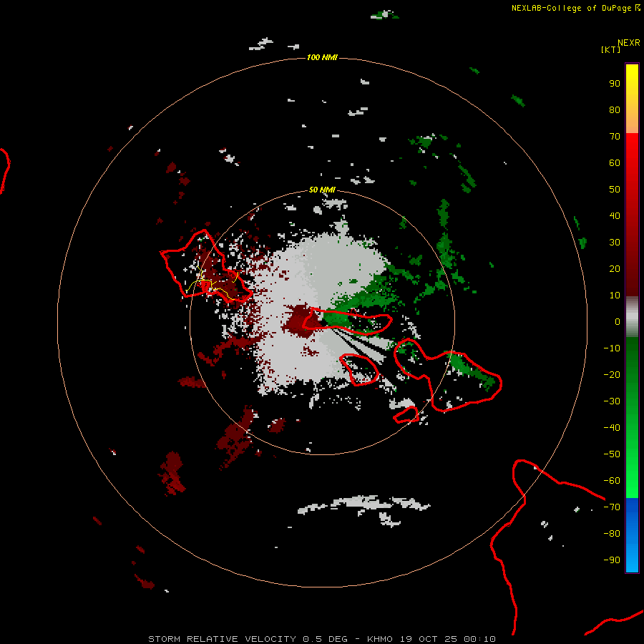The image size is (644, 644).
Task: Click the -50 value on velocity scale
Action: (612, 454)
